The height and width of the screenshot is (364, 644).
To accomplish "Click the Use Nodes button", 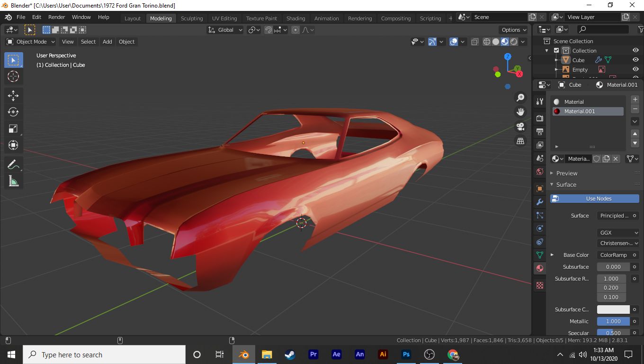I will 595,199.
